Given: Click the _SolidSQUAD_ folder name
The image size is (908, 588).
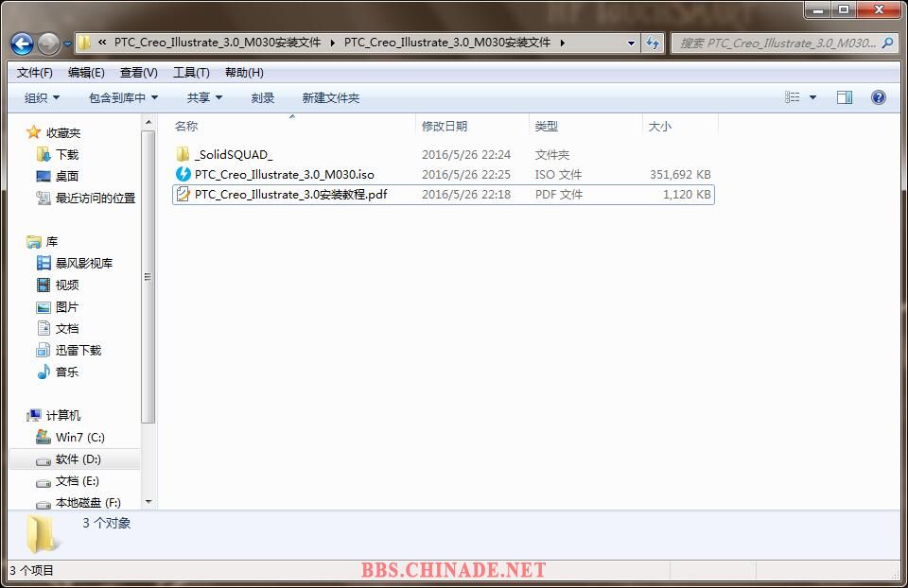Looking at the screenshot, I should click(234, 154).
